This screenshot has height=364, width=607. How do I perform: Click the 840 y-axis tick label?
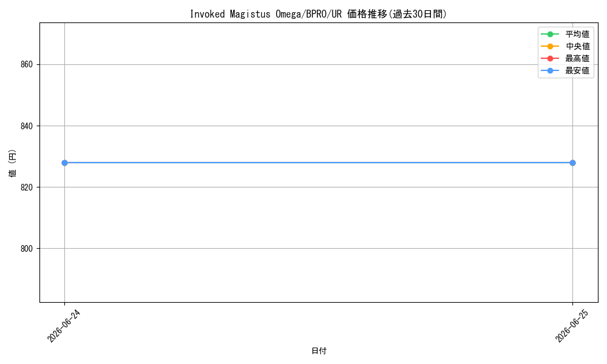coord(27,126)
